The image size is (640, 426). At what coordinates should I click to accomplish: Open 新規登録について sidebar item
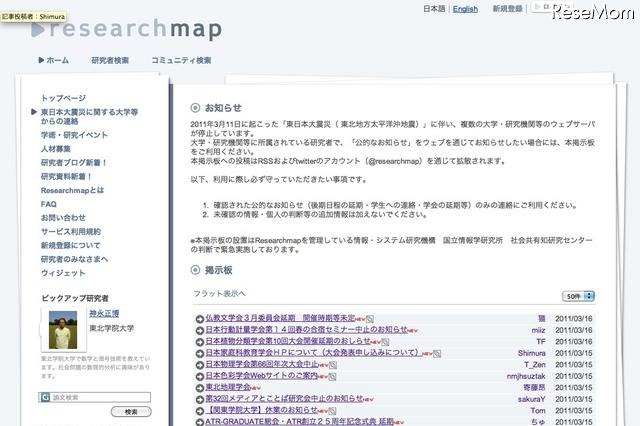(x=71, y=245)
